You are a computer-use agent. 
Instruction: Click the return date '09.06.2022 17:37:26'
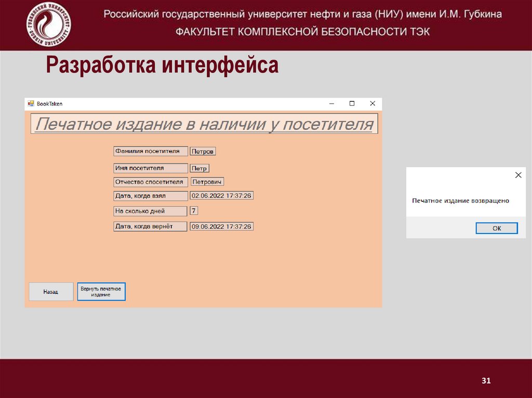tap(221, 226)
